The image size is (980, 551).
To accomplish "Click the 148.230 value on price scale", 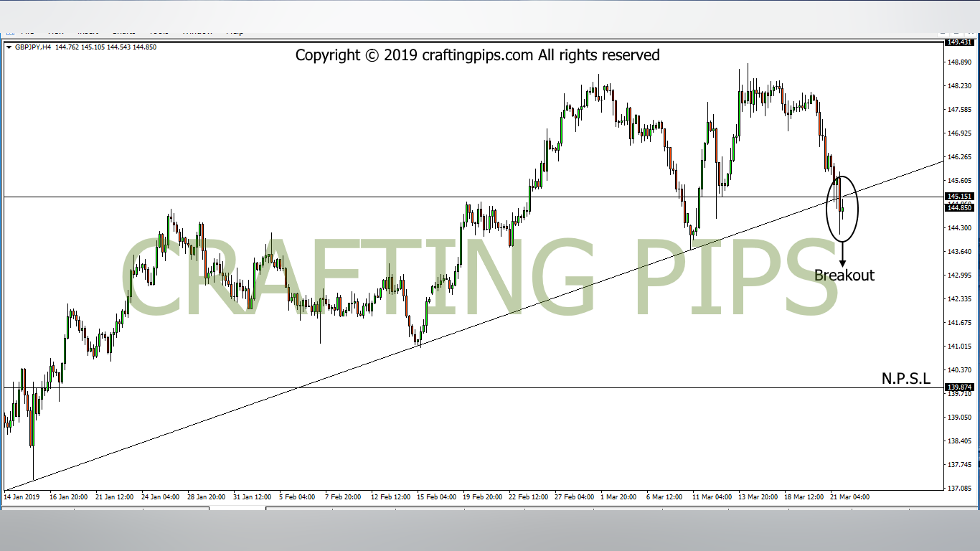I will coord(960,86).
